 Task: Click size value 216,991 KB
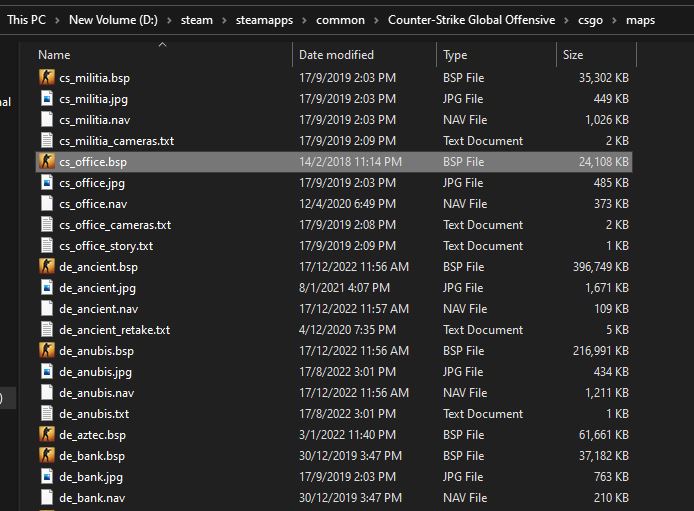[601, 351]
